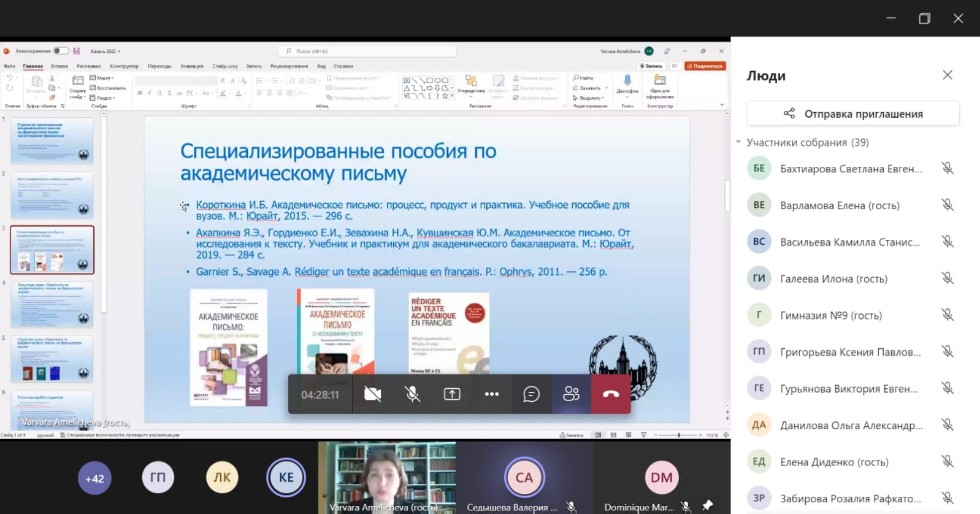
Task: Unmute the microphone in call toolbar
Action: tap(412, 394)
